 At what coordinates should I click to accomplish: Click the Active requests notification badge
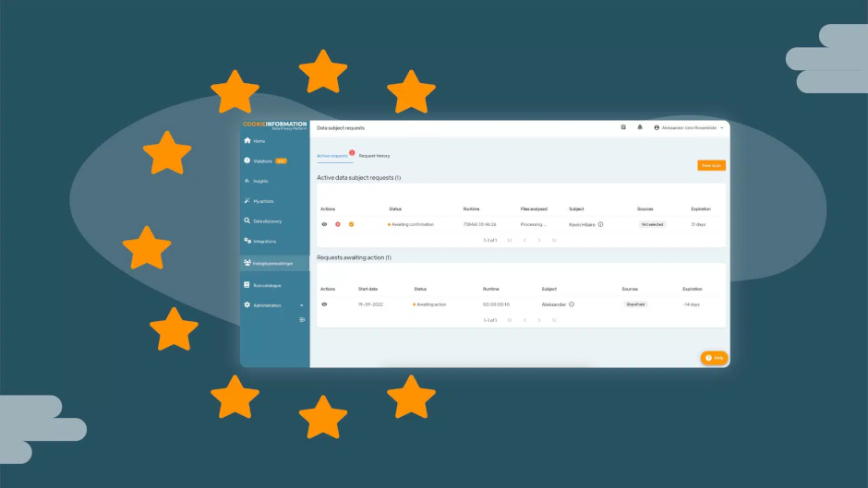pos(352,153)
